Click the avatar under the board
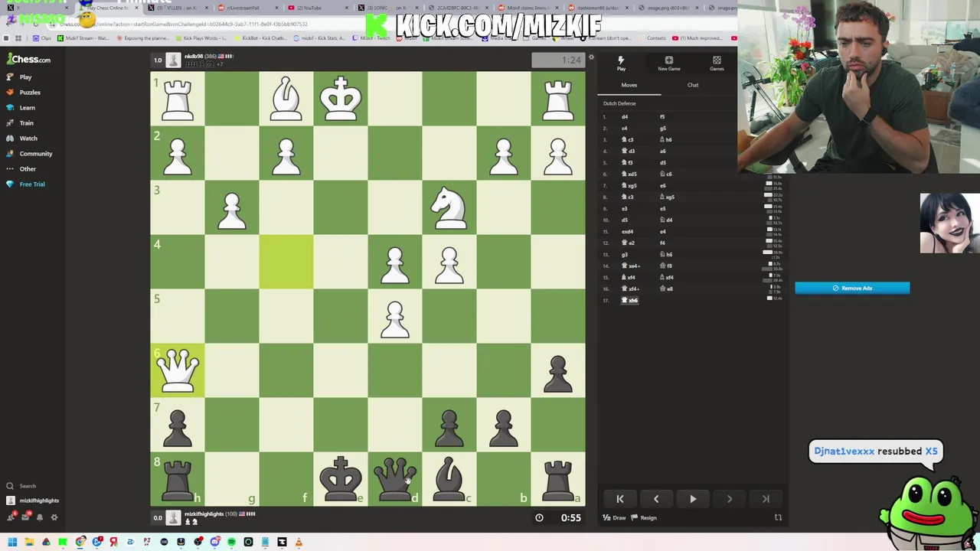The height and width of the screenshot is (551, 980). tap(173, 518)
